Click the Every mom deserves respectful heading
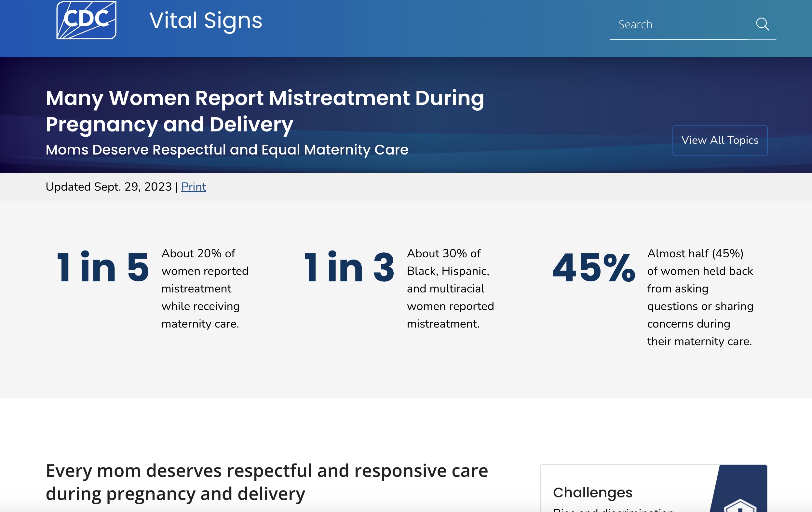 tap(267, 482)
